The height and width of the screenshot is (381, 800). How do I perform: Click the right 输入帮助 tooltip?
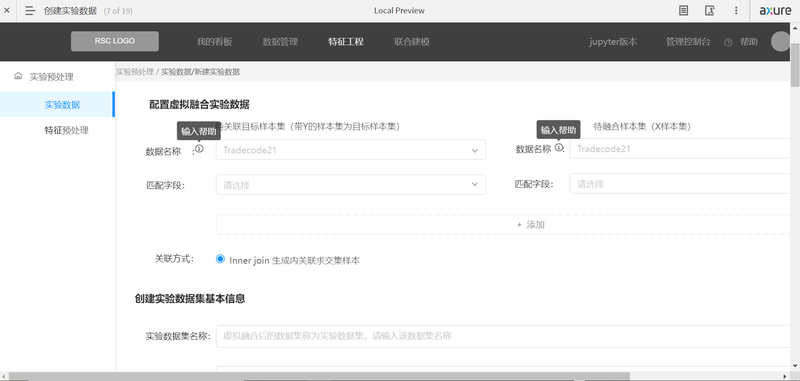coord(559,130)
